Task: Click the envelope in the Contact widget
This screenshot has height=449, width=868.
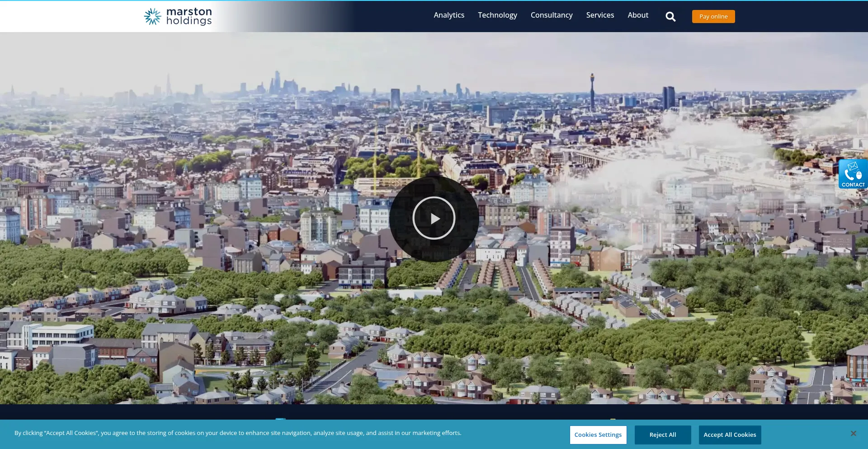Action: (853, 166)
